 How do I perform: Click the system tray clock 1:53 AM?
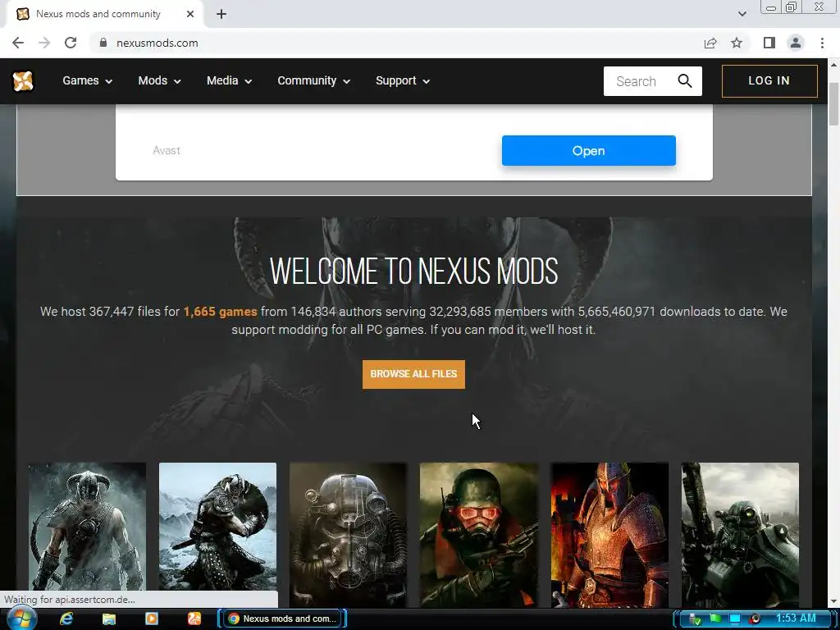[796, 619]
